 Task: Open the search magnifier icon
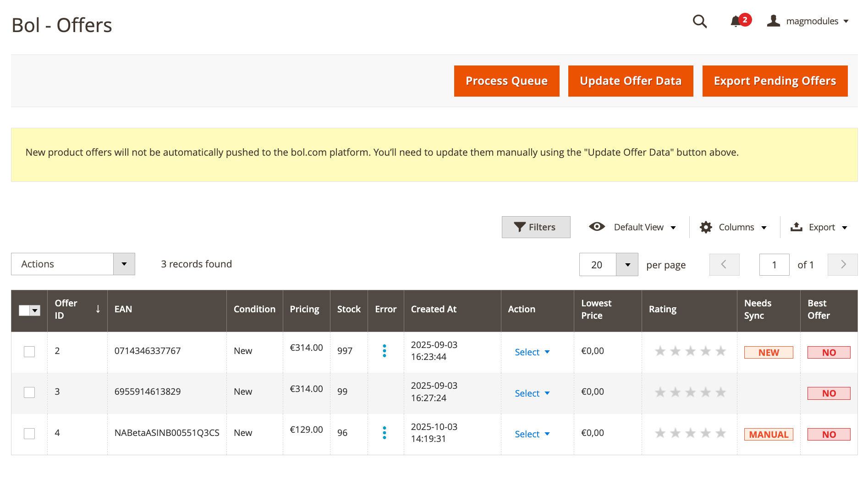click(699, 22)
